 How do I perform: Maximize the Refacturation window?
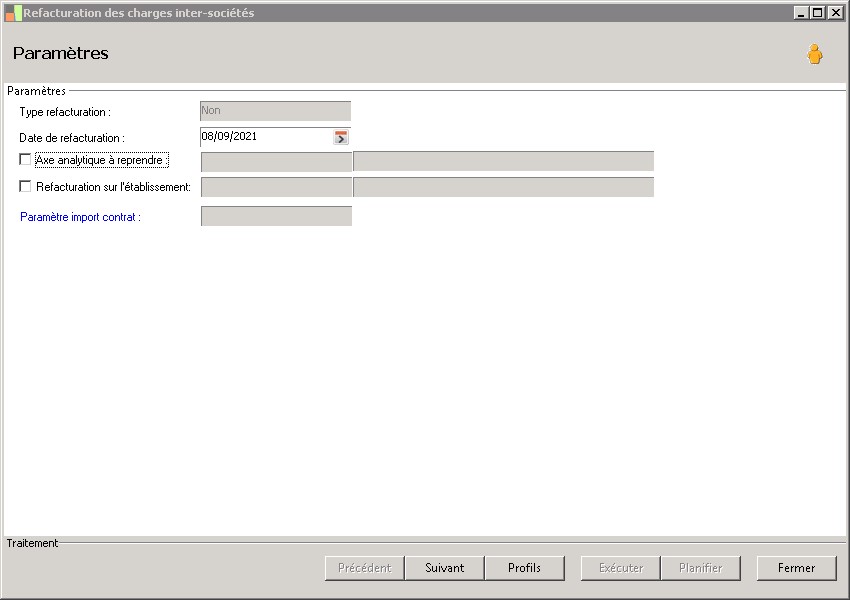click(818, 12)
